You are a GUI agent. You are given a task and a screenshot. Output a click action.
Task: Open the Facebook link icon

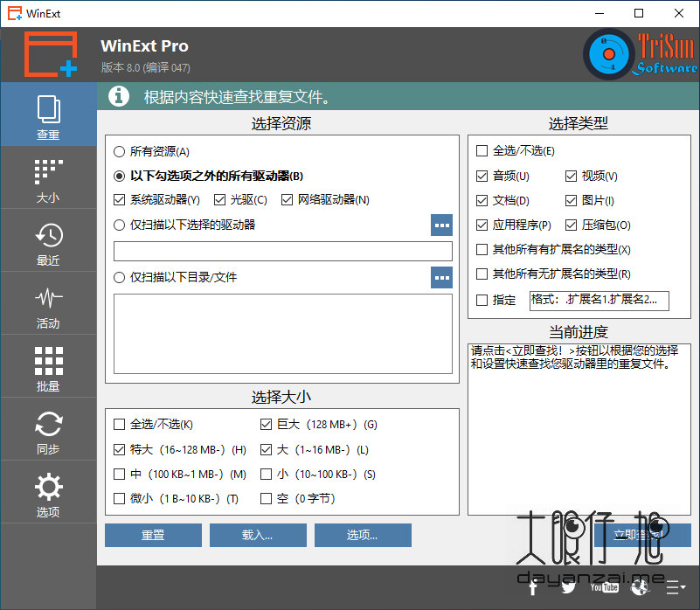pyautogui.click(x=532, y=587)
